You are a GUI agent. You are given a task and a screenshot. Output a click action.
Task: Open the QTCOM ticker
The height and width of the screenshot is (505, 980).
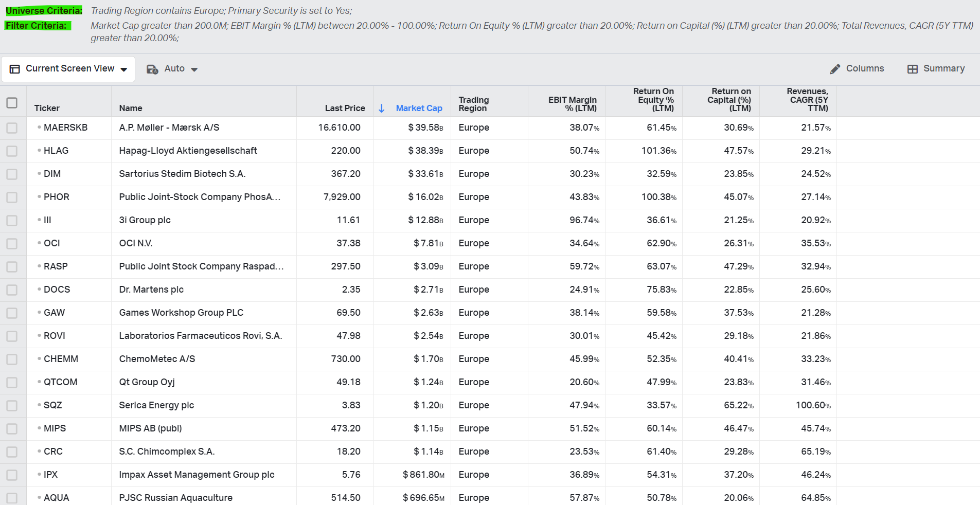click(60, 382)
